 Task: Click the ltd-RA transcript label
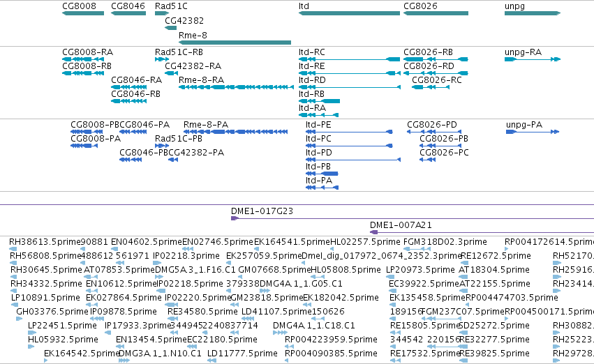point(312,108)
